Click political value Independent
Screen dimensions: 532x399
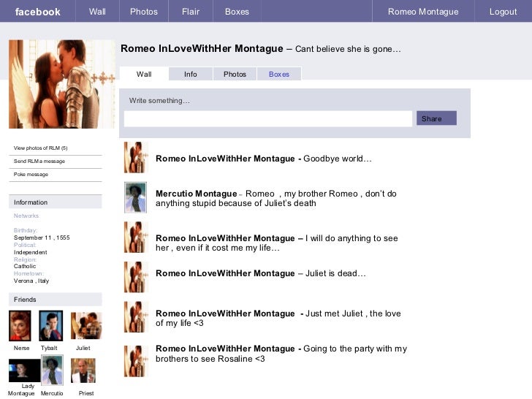30,252
